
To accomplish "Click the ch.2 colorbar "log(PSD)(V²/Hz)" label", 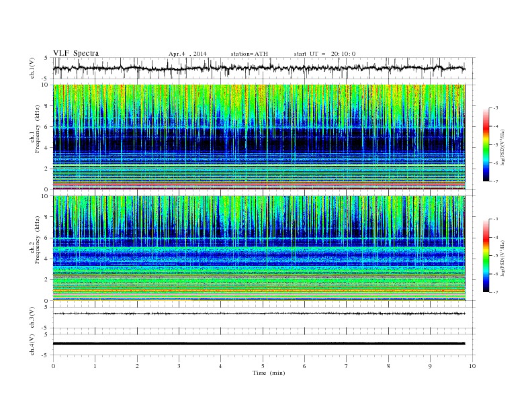I will pyautogui.click(x=504, y=258).
